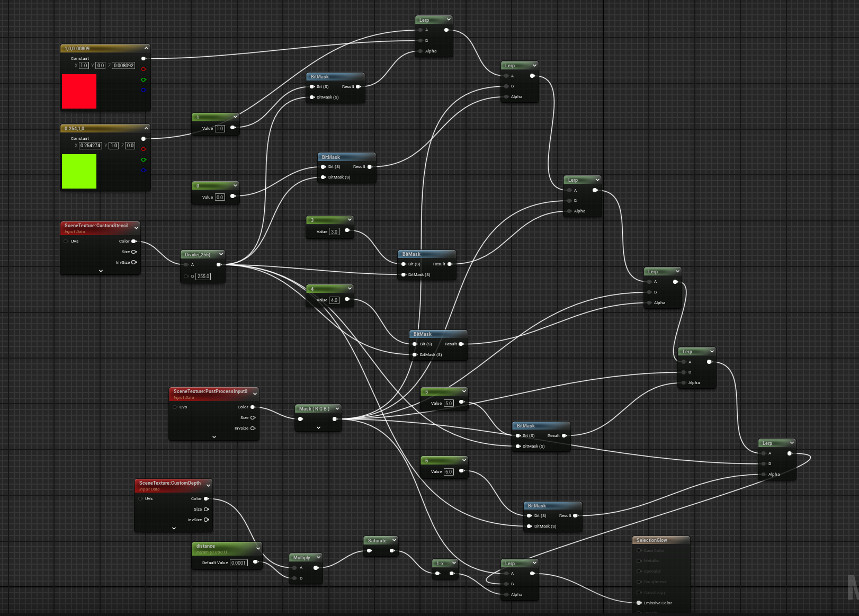Show hidden pins at bottom of SceneTexture:CustomStencil
This screenshot has width=859, height=616.
[101, 271]
